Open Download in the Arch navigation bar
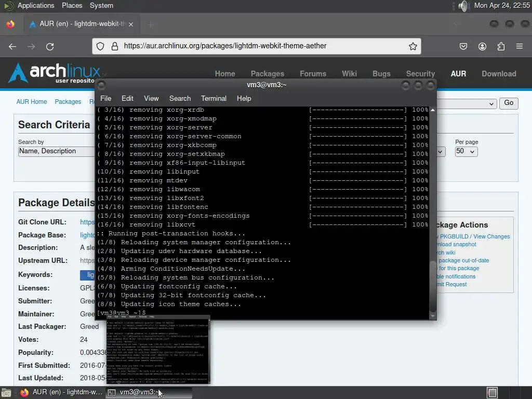This screenshot has width=532, height=399. point(499,74)
